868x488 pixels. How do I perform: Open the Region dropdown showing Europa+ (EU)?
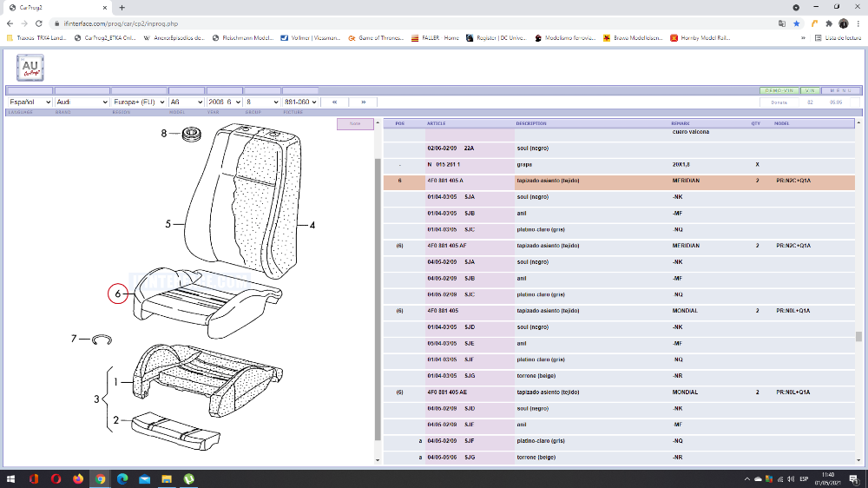coord(139,102)
